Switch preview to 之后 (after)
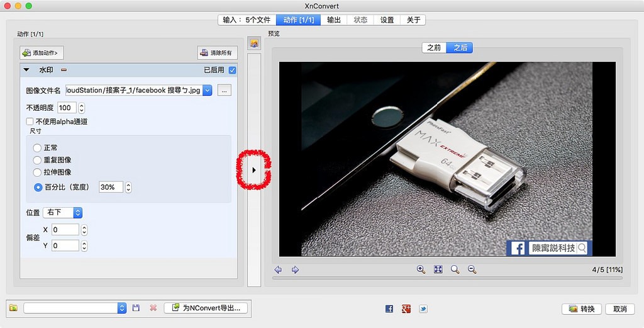 click(x=460, y=48)
